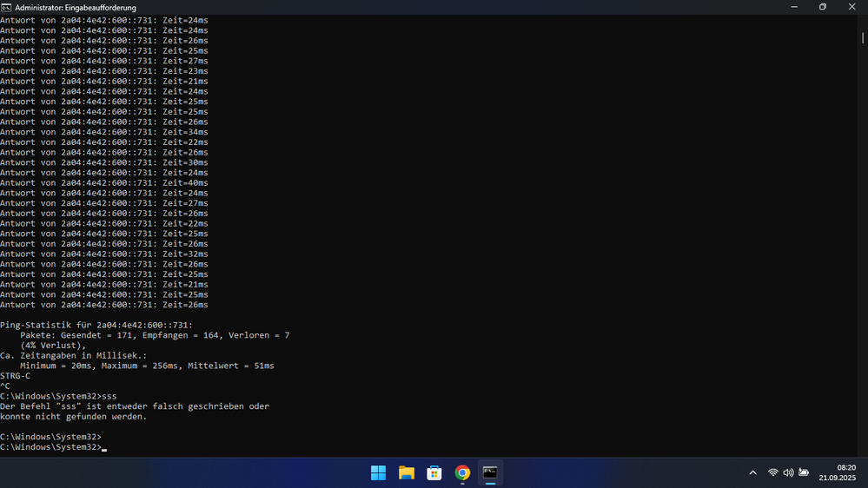Viewport: 868px width, 488px height.
Task: Select Command Prompt taskbar icon
Action: coord(490,473)
